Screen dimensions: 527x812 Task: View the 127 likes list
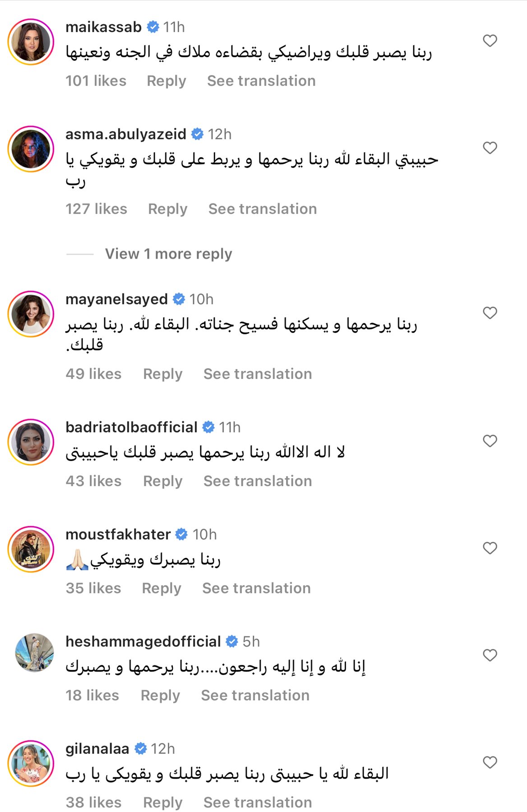[96, 209]
